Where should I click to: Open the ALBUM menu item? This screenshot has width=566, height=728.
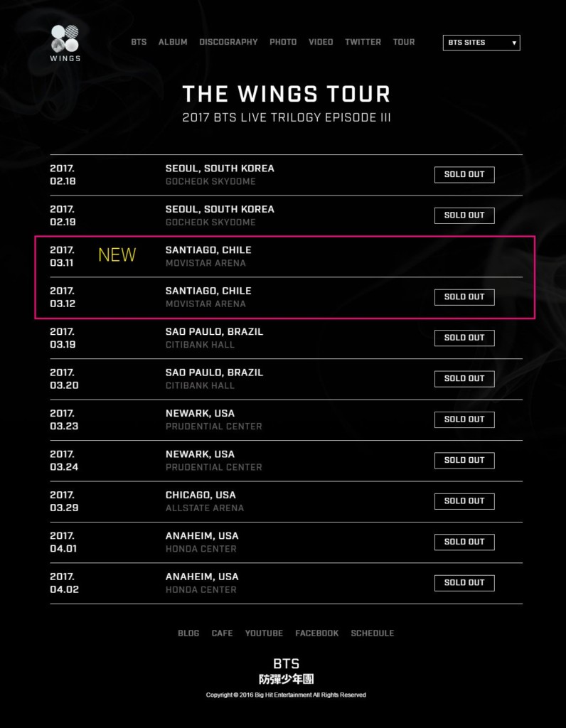point(173,42)
